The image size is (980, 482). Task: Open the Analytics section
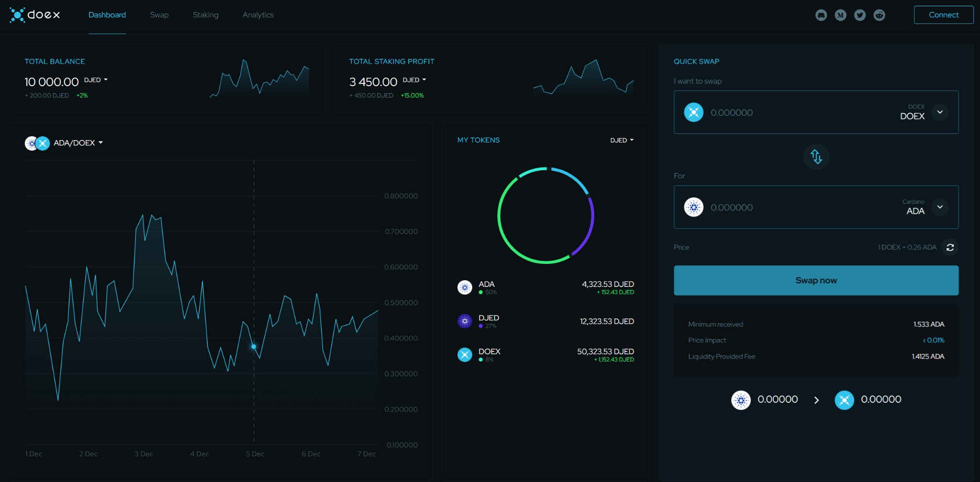pyautogui.click(x=258, y=15)
